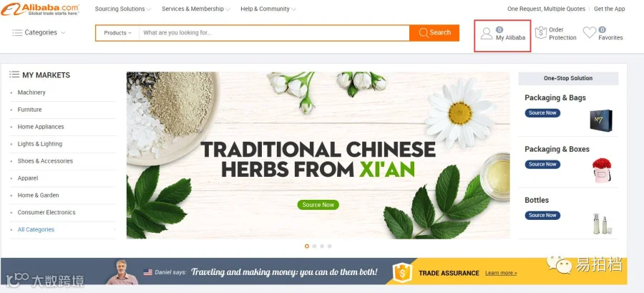
Task: Click the Trade Assurance shield icon
Action: (402, 272)
